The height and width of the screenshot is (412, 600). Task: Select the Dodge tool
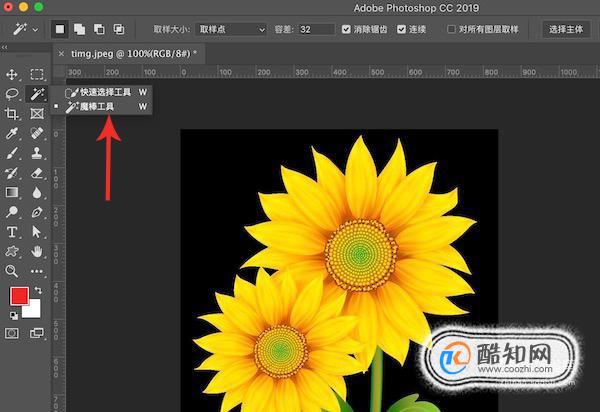[12, 212]
